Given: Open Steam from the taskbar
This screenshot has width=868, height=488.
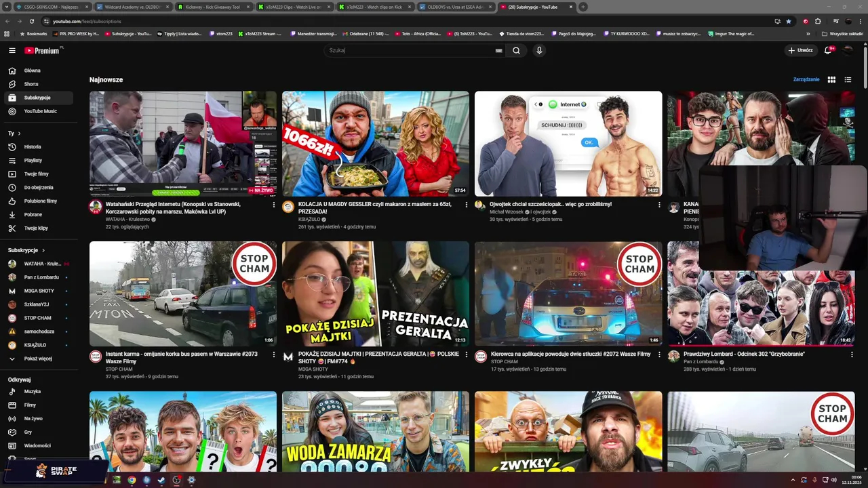Looking at the screenshot, I should coord(161,480).
